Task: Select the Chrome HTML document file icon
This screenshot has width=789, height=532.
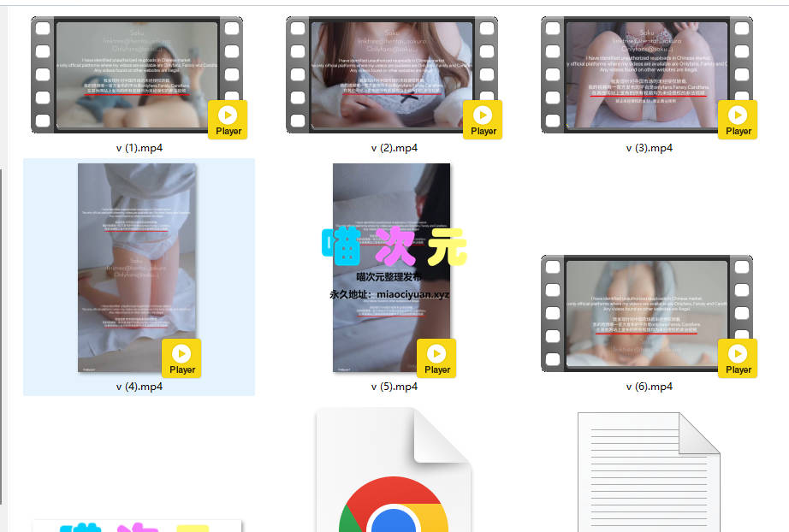Action: pos(394,470)
